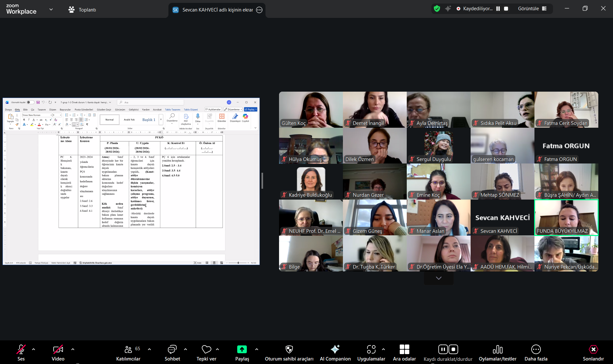Click the green Paylaş share icon
The width and height of the screenshot is (613, 364).
(242, 349)
